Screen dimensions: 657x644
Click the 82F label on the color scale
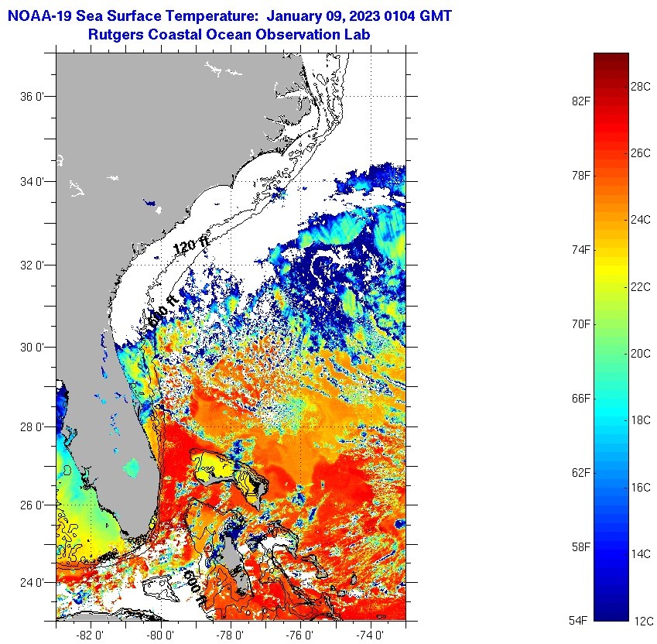tap(581, 101)
